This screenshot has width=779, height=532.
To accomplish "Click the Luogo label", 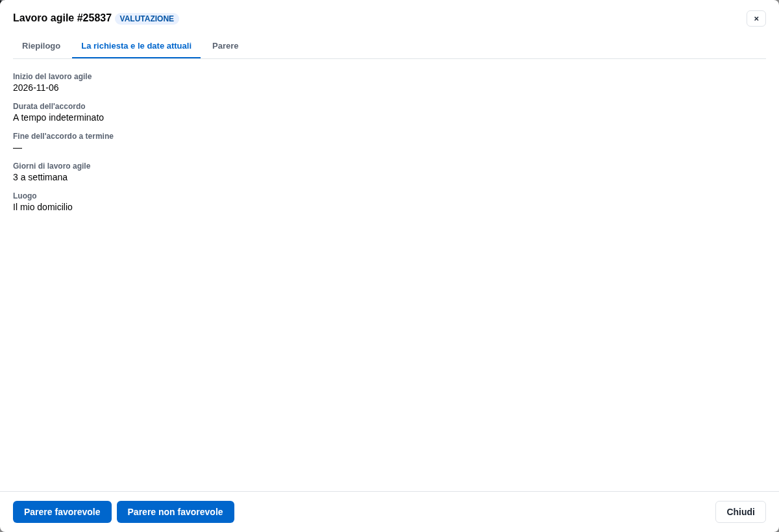I will pyautogui.click(x=25, y=196).
